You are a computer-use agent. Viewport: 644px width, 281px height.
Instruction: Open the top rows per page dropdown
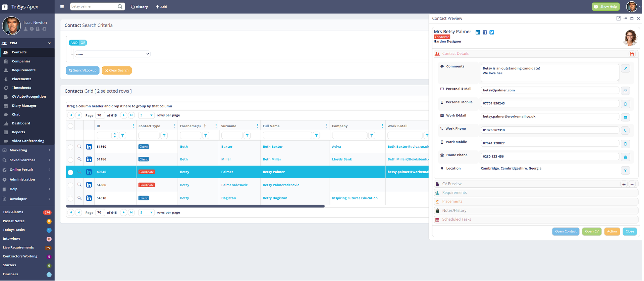pyautogui.click(x=146, y=115)
